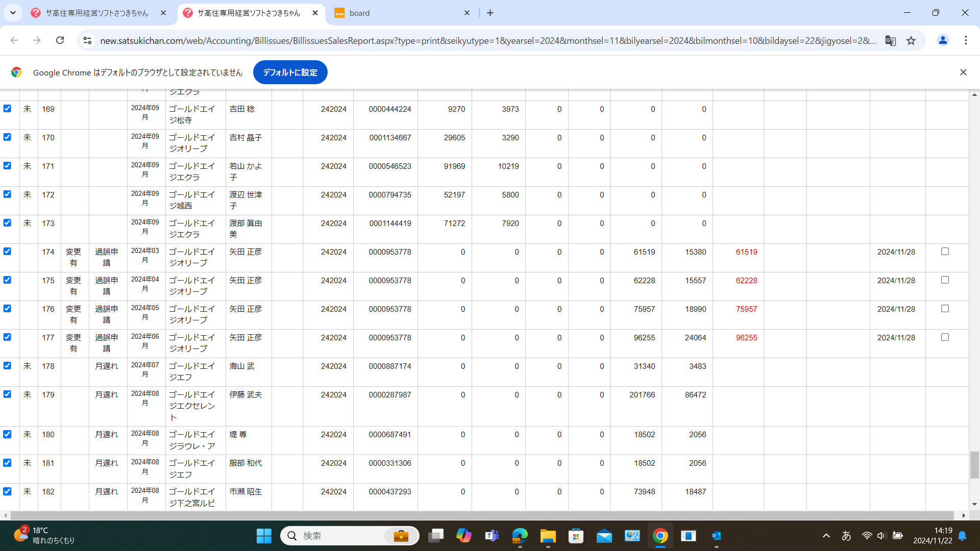The image size is (980, 551).
Task: Switch to the first サ高住専用経営ソフト tab
Action: 97,13
